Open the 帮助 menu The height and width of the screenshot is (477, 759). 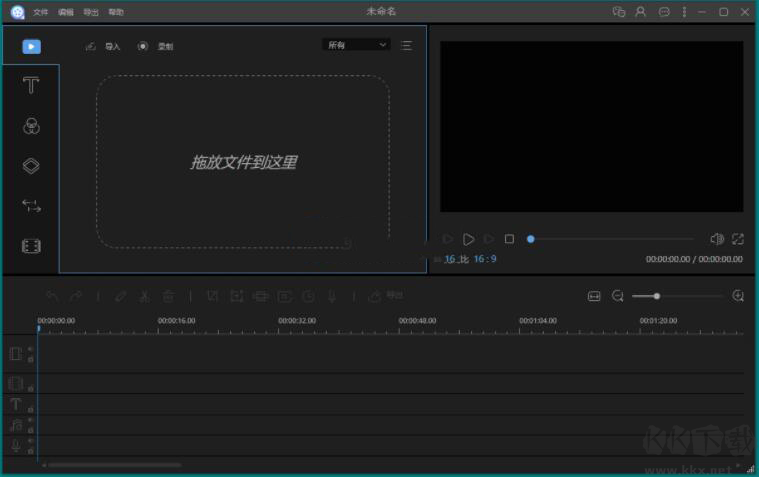point(116,12)
